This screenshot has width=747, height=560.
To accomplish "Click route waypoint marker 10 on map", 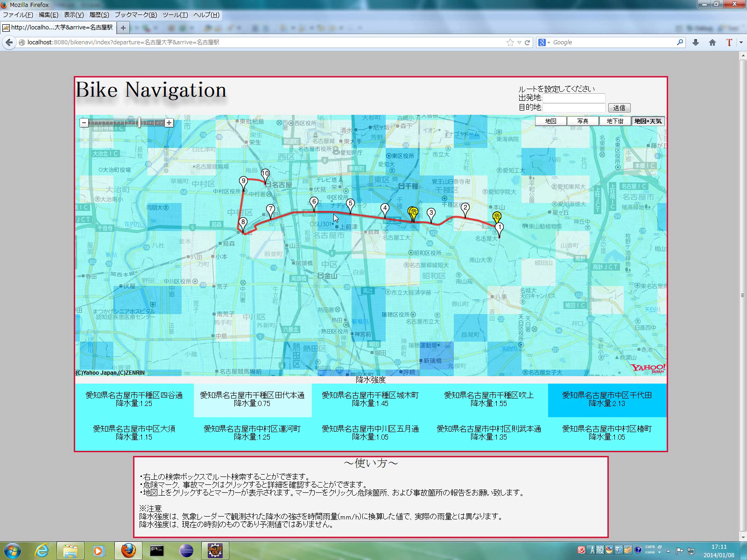I will tap(265, 174).
